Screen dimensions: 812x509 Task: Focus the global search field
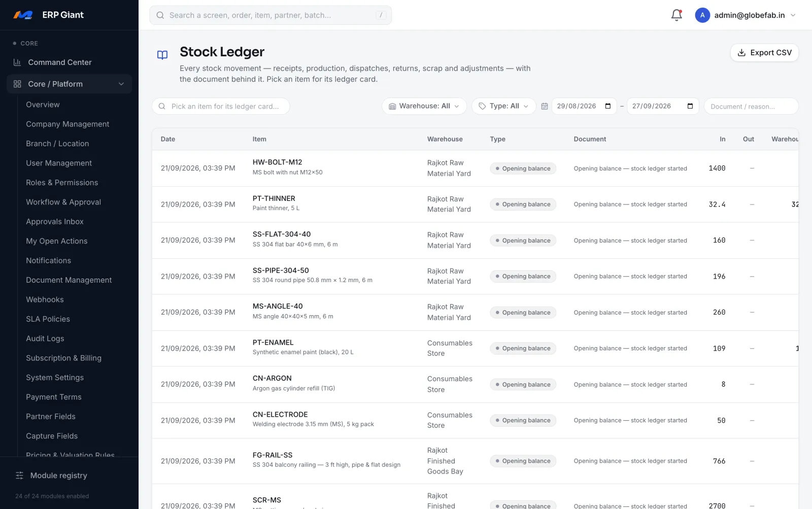(270, 15)
